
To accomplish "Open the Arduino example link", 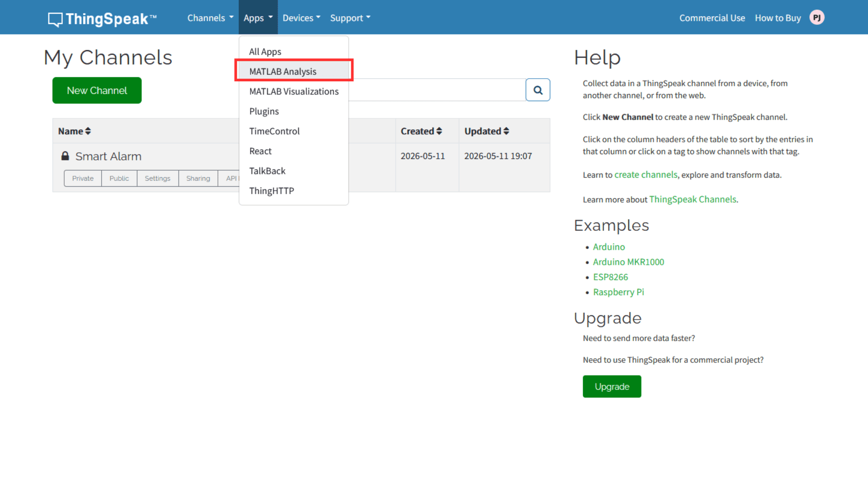I will [x=609, y=247].
